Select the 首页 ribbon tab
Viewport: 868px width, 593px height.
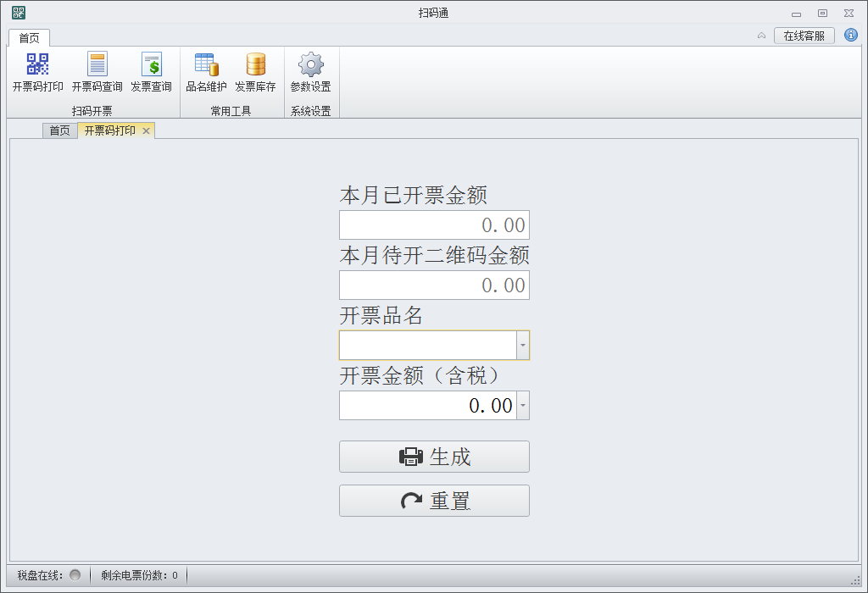30,37
